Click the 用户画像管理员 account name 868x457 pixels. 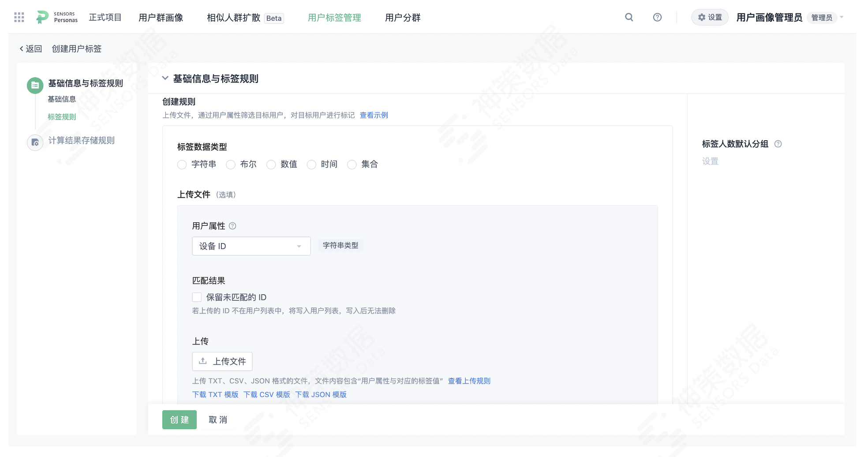pyautogui.click(x=769, y=17)
